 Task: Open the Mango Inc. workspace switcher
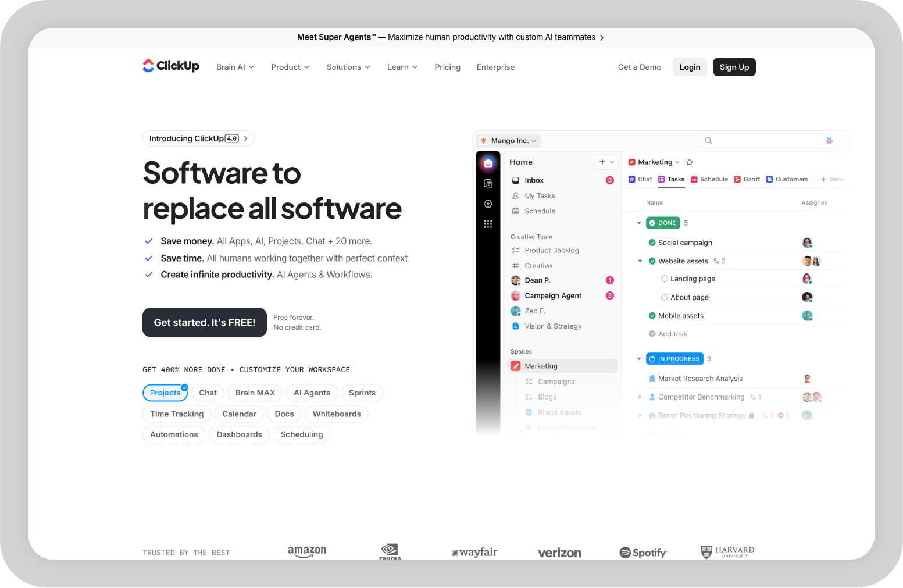pyautogui.click(x=509, y=141)
